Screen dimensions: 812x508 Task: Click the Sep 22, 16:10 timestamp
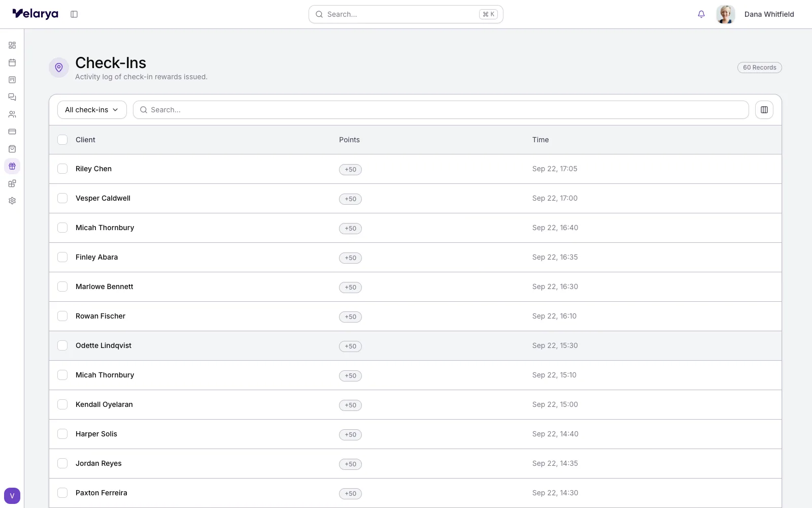tap(554, 316)
